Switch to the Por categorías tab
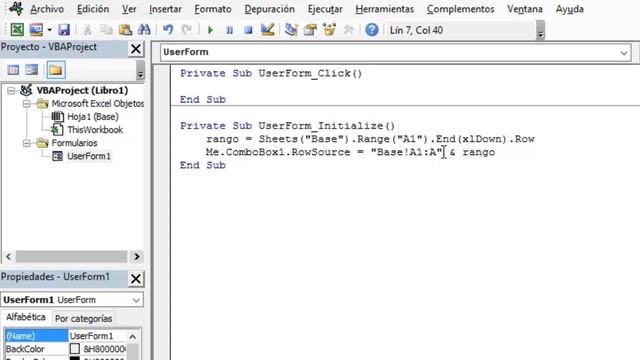The width and height of the screenshot is (640, 360). (84, 318)
